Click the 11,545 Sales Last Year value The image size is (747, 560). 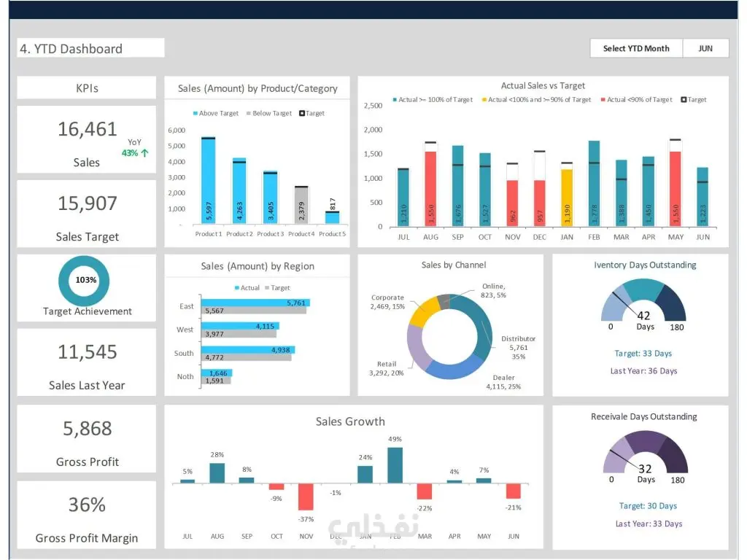click(x=88, y=352)
